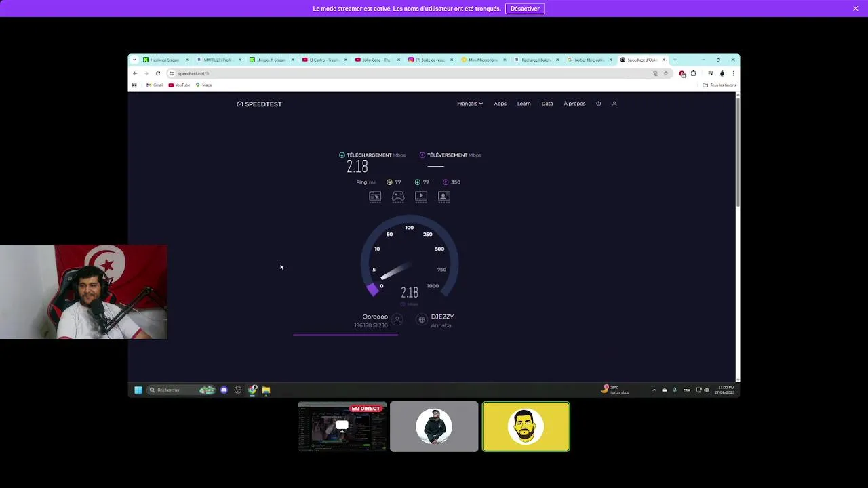
Task: Click the DJEZZY server globe icon
Action: click(x=422, y=319)
